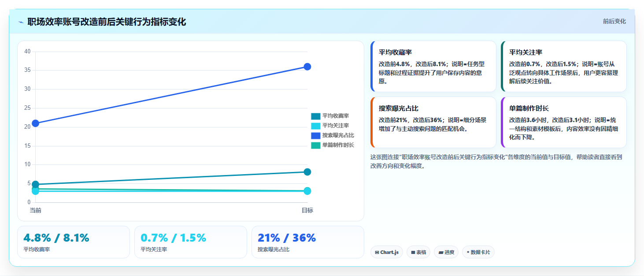The width and height of the screenshot is (644, 276).
Task: Click the 25 y-axis tick label
Action: tap(27, 108)
